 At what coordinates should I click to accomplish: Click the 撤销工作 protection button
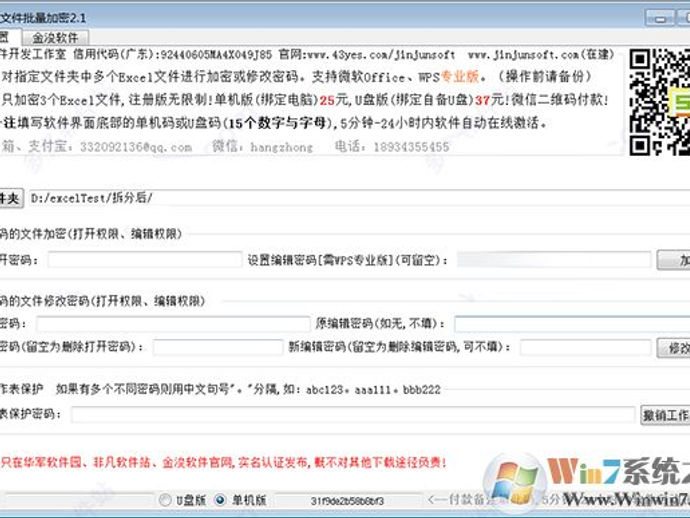point(665,415)
